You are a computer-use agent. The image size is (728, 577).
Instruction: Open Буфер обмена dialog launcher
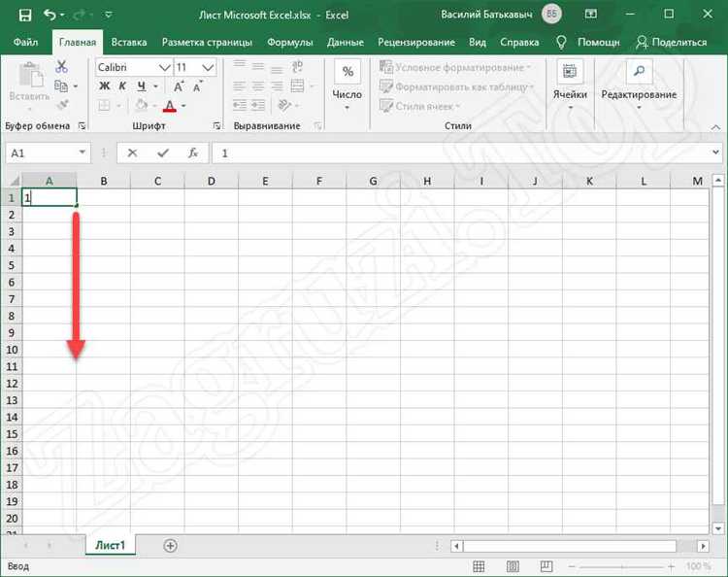83,126
